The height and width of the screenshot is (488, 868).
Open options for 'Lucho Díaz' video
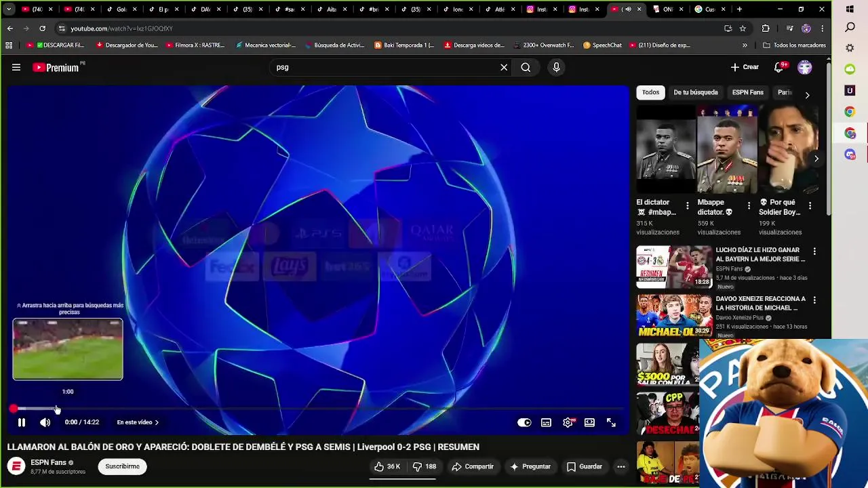[814, 251]
